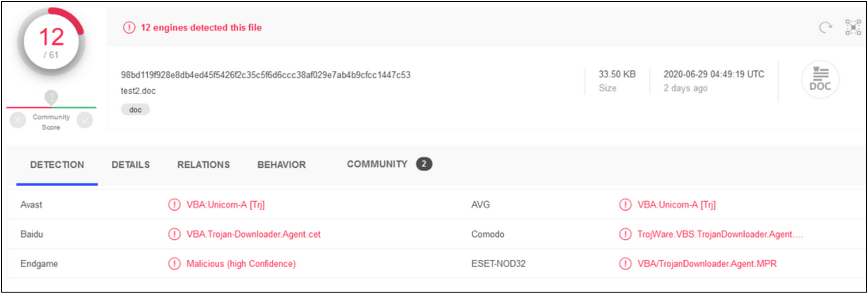Click the warning icon beside Comodo detection

point(625,234)
